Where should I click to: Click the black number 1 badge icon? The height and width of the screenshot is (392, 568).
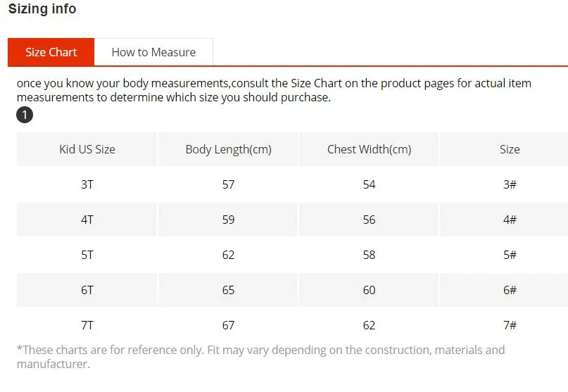point(25,115)
